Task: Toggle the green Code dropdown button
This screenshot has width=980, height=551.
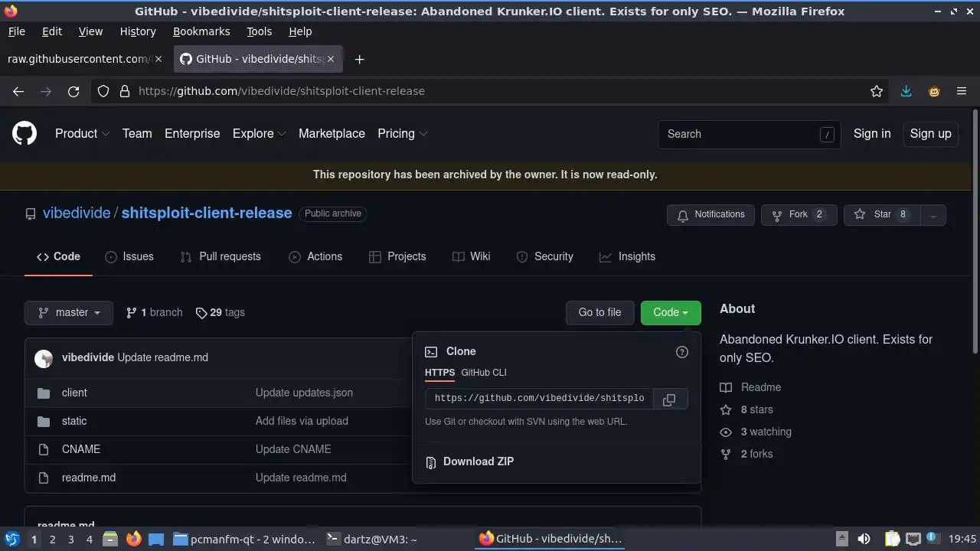Action: pos(671,313)
